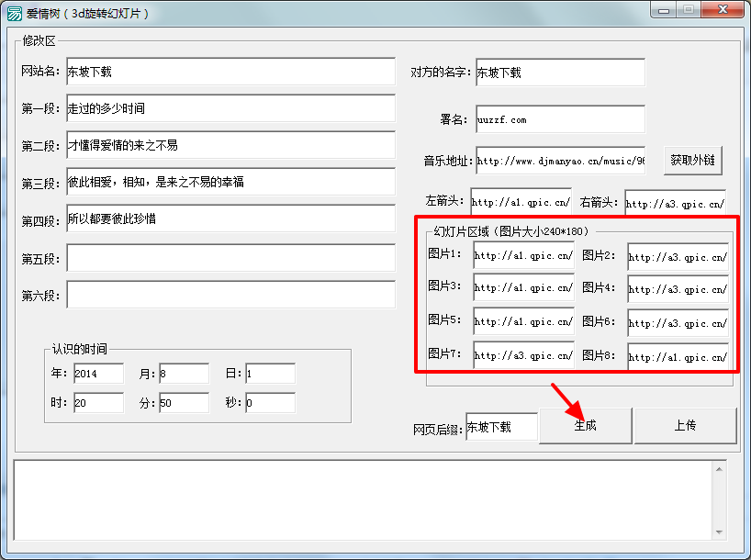Click the 日 field showing 1

[x=270, y=374]
